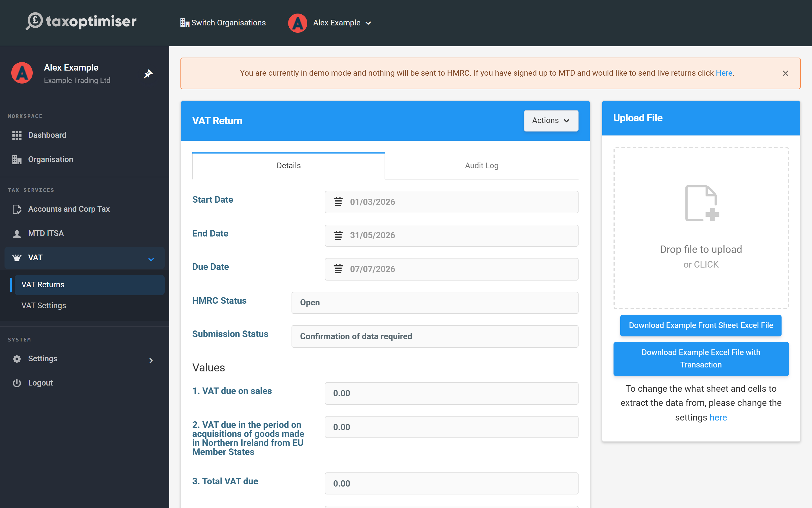Go to Accounts and Corp Tax
The height and width of the screenshot is (508, 812).
coord(85,209)
